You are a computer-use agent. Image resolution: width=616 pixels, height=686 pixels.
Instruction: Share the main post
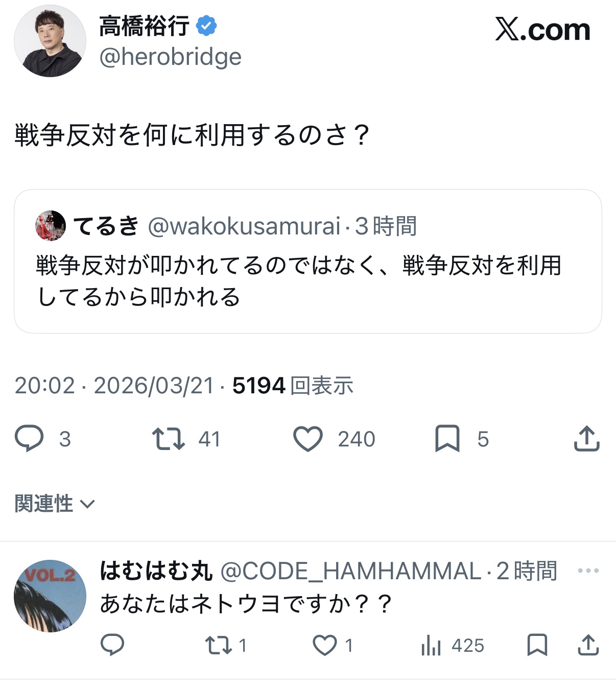[586, 439]
